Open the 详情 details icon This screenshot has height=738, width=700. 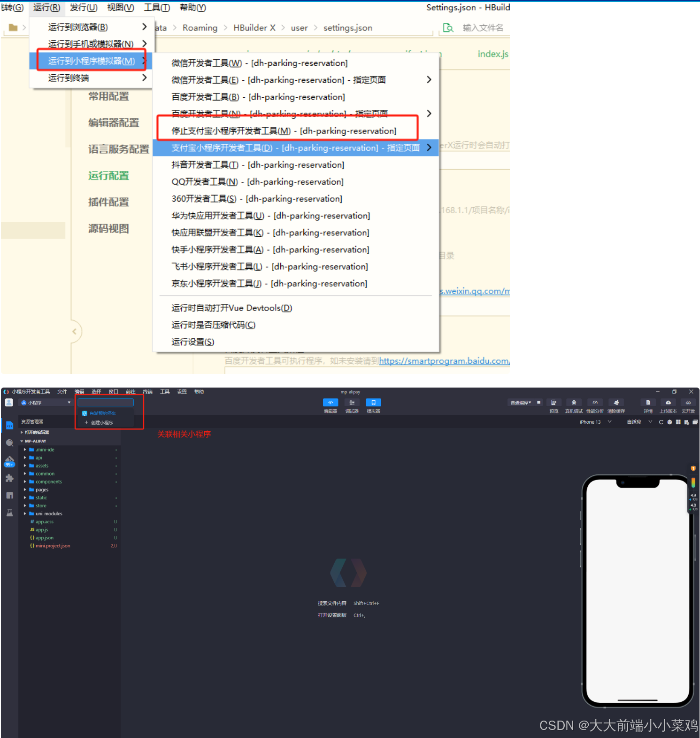pos(648,403)
